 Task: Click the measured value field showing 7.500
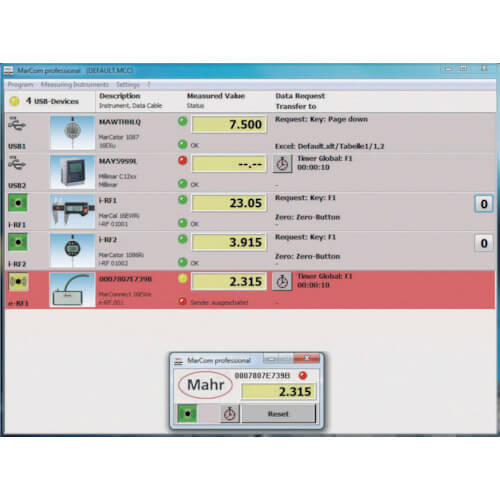[x=229, y=125]
